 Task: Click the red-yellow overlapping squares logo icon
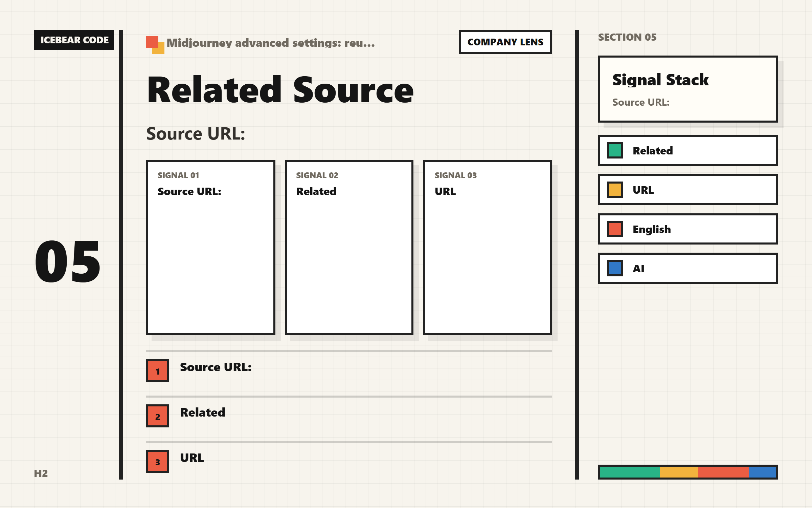click(155, 45)
